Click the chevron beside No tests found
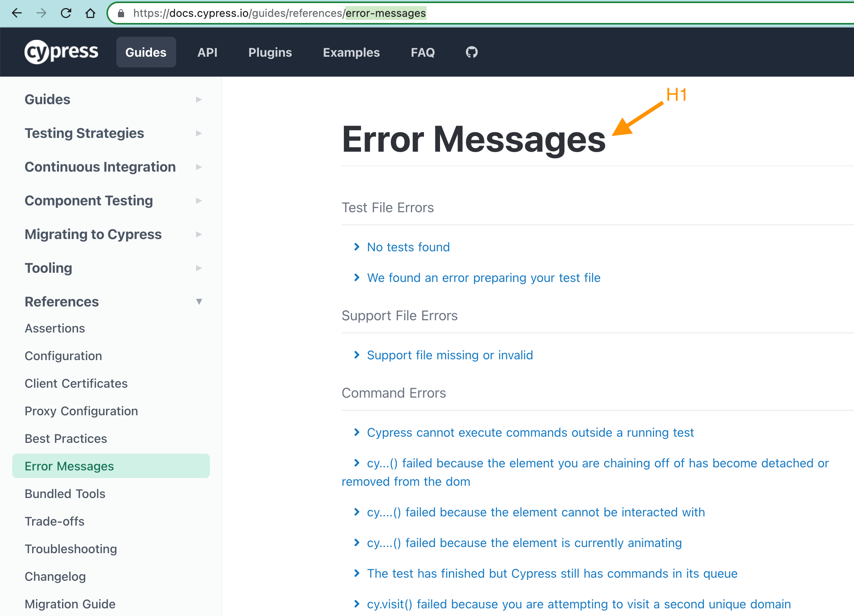 [x=357, y=247]
